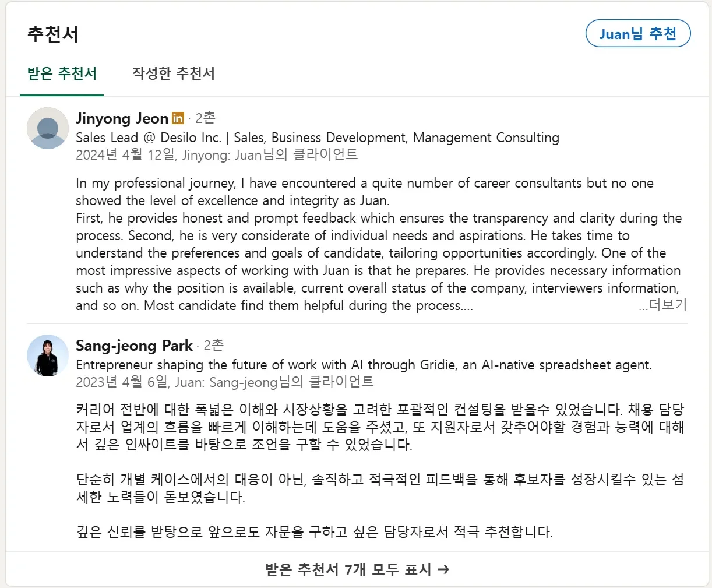Switch to the 작성한 추천서 tab

[174, 73]
